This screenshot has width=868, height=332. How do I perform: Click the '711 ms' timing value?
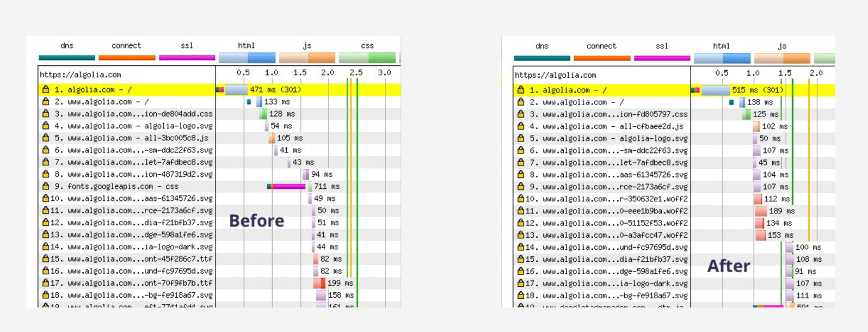327,186
